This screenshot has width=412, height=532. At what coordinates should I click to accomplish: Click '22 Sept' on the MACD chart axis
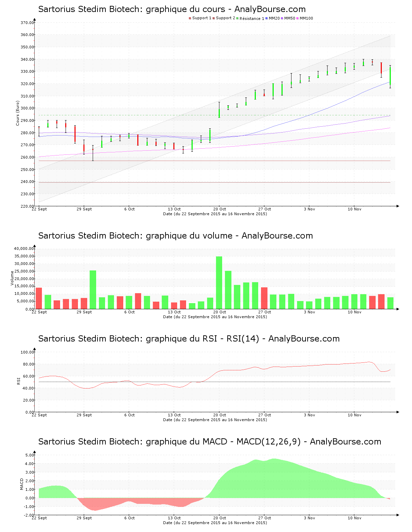(39, 518)
